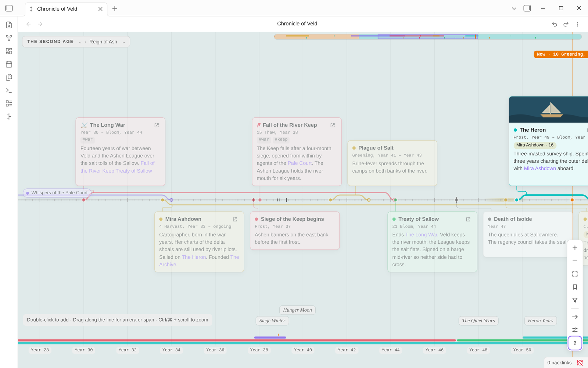Follow the Pale Court link
This screenshot has width=588, height=368.
[300, 163]
